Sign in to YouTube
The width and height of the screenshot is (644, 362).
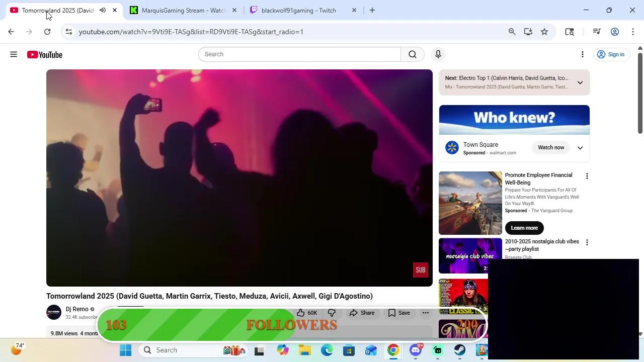click(x=611, y=54)
